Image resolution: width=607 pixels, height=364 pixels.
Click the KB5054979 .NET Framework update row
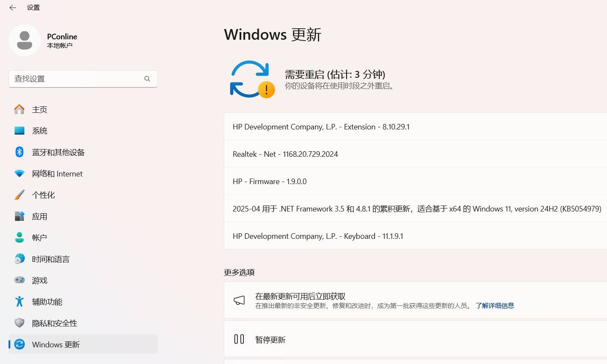pyautogui.click(x=417, y=209)
